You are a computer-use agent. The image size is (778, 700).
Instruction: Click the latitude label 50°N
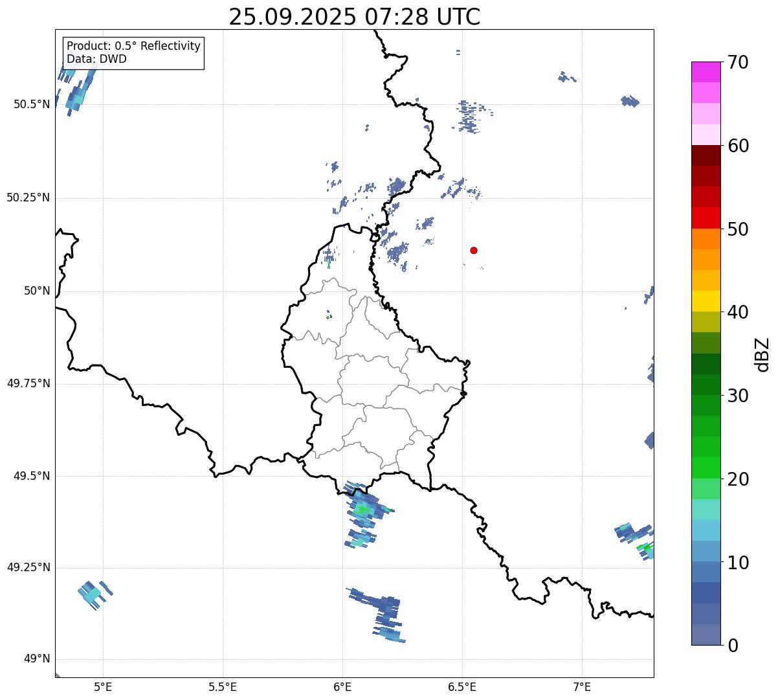coord(37,291)
